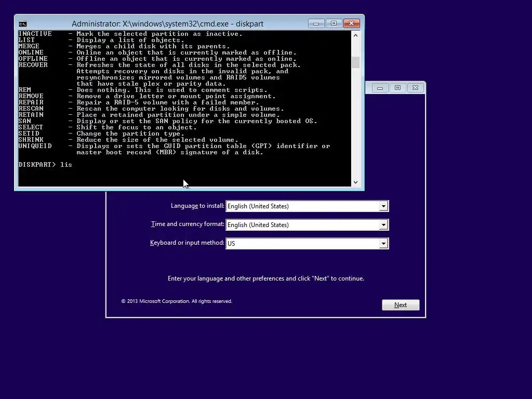Click the SETID command help line
532x399 pixels.
101,134
